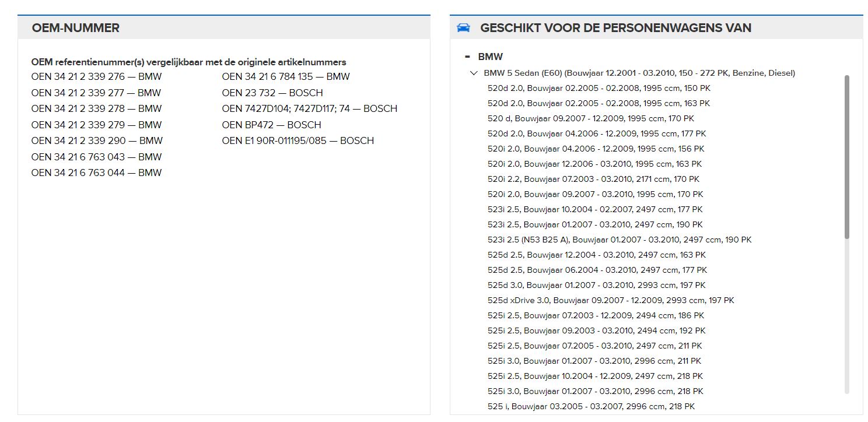Screen dimensions: 868x422
Task: Select 525i 2.5 192 PK row
Action: [596, 330]
